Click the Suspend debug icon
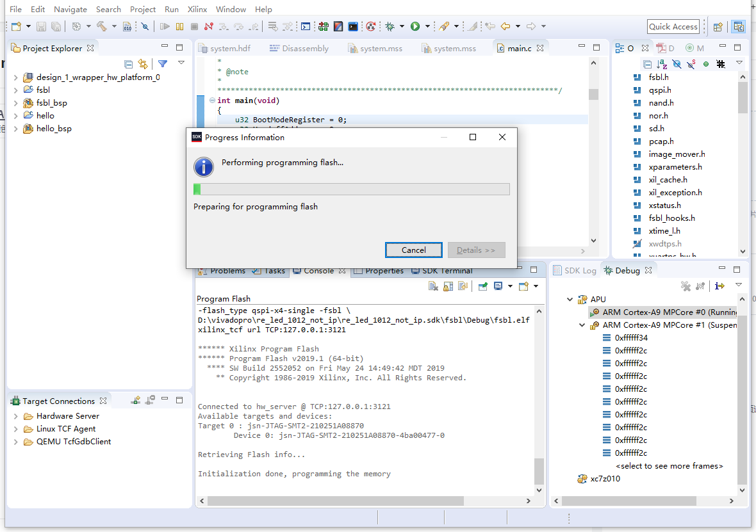Viewport: 756px width, 532px height. [180, 26]
